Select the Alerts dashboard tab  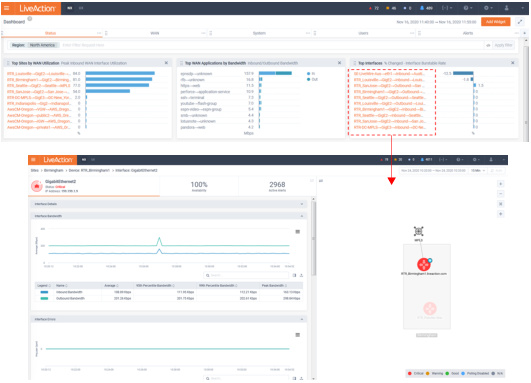coord(468,33)
